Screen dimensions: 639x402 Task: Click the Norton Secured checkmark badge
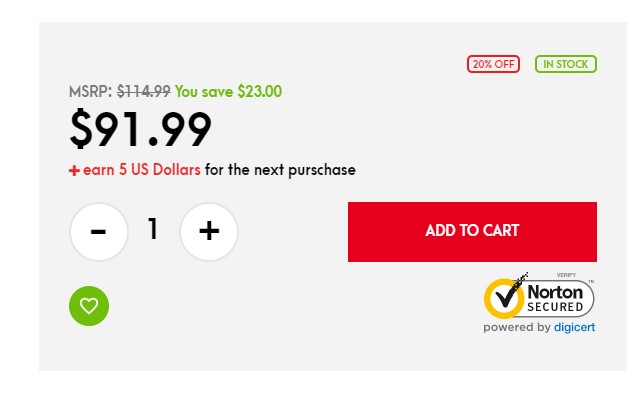tap(539, 298)
